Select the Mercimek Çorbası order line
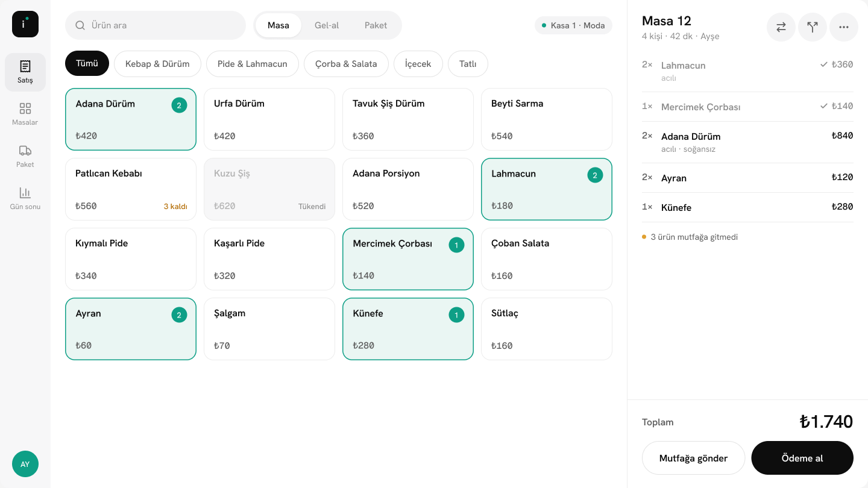Screen dimensions: 868x488 747,107
